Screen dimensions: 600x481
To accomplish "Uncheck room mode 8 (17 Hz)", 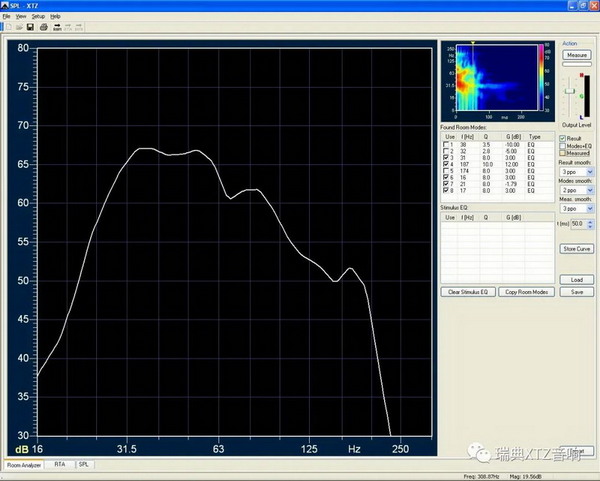I will tap(445, 191).
